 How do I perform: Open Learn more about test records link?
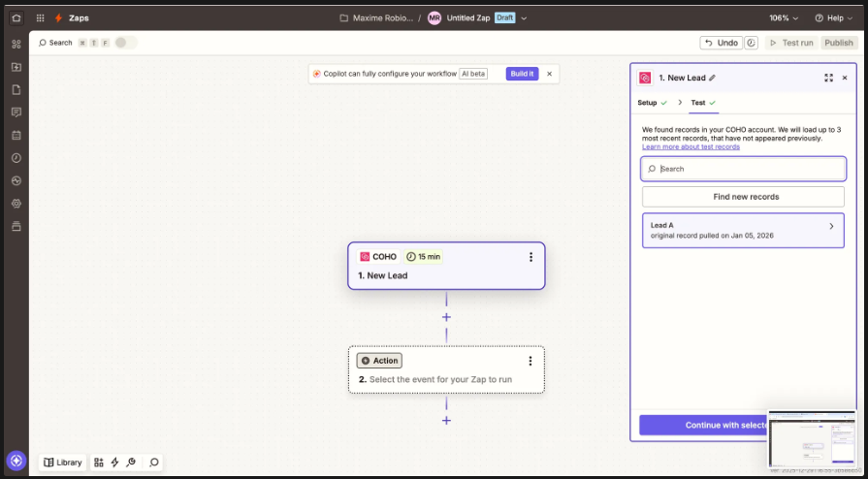[x=691, y=146]
